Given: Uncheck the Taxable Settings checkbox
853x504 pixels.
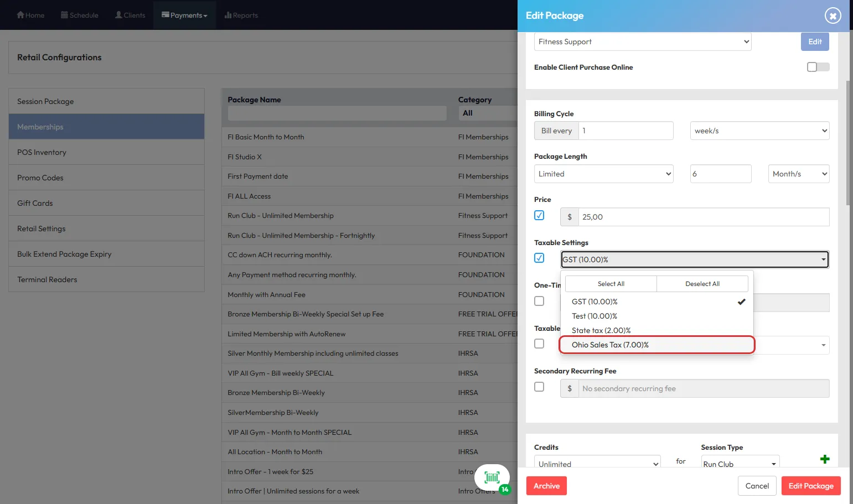Looking at the screenshot, I should tap(539, 258).
